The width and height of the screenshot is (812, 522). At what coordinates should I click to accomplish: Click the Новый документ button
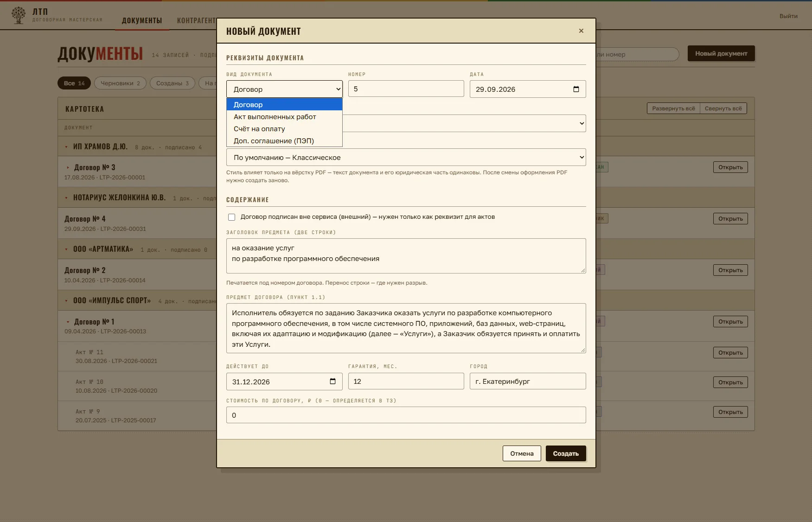[721, 53]
